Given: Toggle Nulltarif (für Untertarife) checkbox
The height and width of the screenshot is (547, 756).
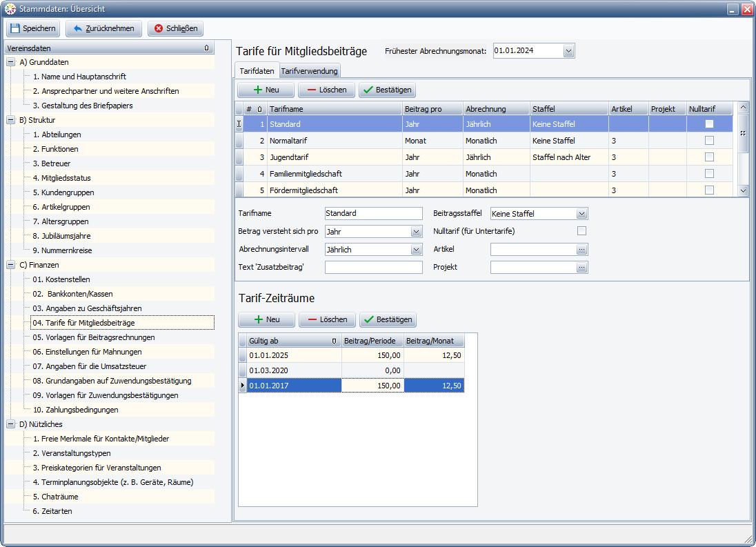Looking at the screenshot, I should point(582,231).
